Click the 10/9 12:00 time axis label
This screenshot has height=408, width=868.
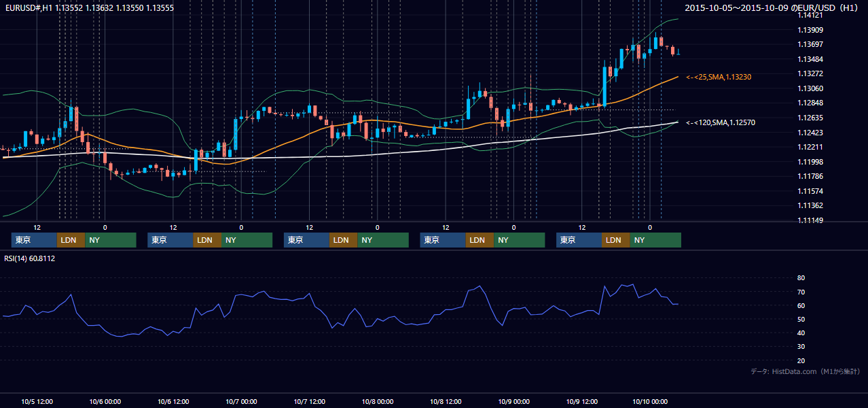click(582, 401)
